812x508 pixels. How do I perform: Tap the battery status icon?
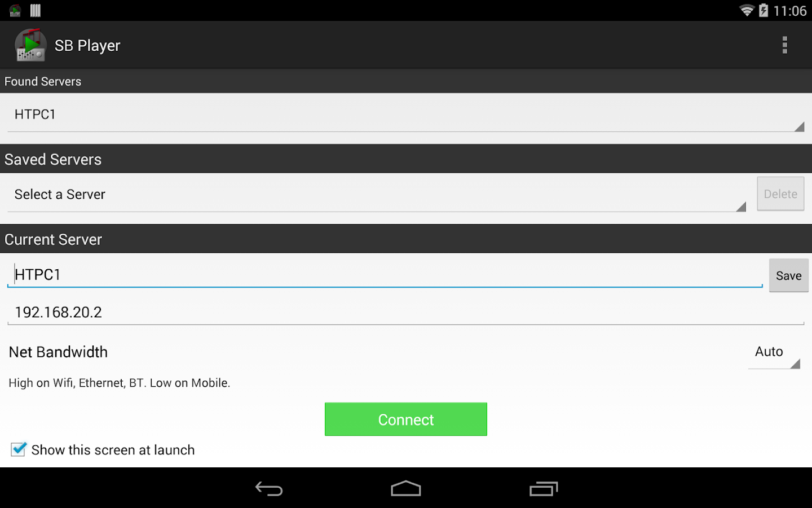(764, 11)
